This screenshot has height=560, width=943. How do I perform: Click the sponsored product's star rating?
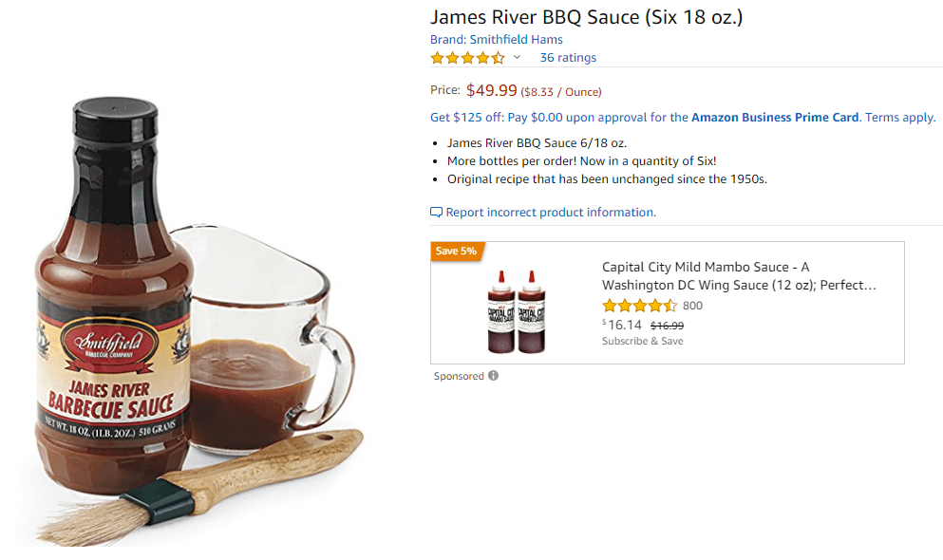point(639,306)
